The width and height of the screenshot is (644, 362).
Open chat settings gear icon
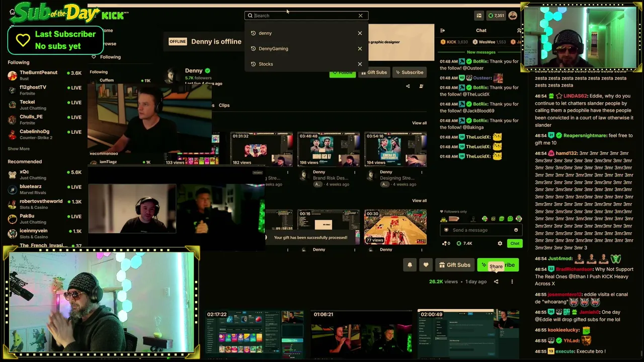(x=500, y=243)
